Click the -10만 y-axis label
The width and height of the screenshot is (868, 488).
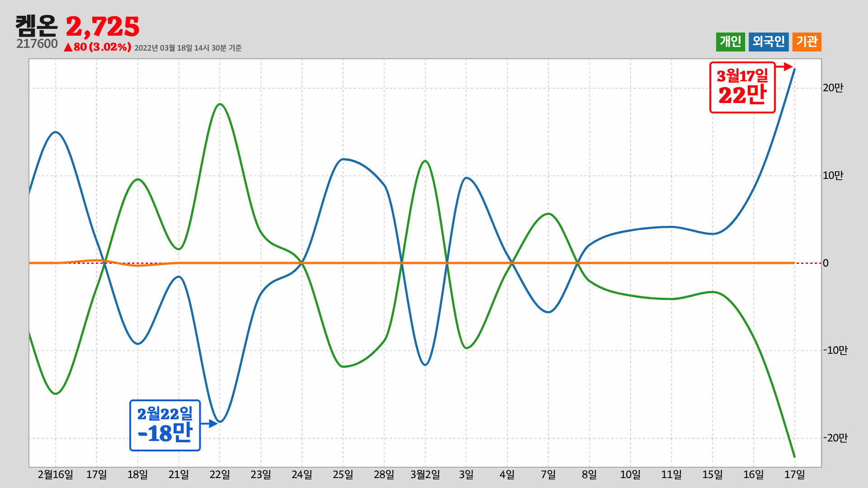coord(835,350)
